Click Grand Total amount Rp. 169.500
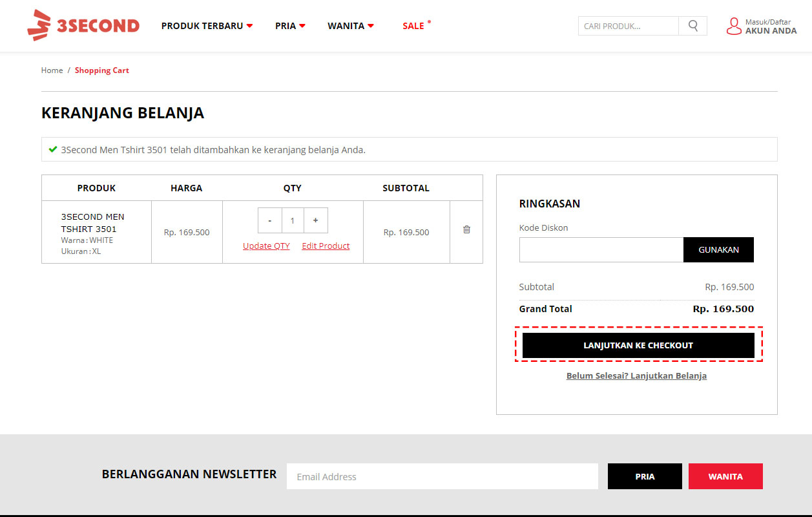The height and width of the screenshot is (517, 812). (724, 309)
